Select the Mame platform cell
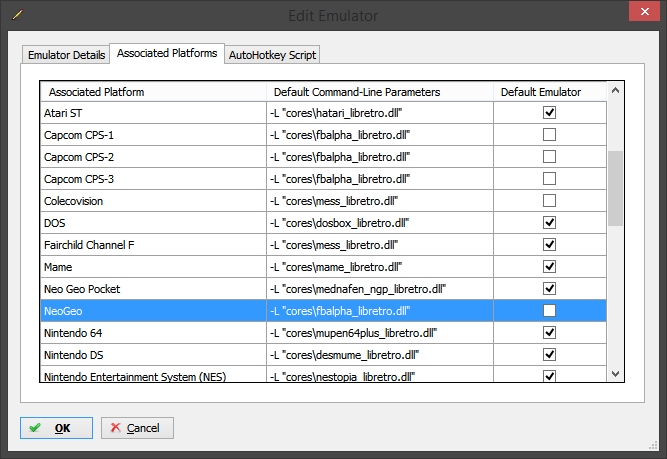 click(x=154, y=267)
